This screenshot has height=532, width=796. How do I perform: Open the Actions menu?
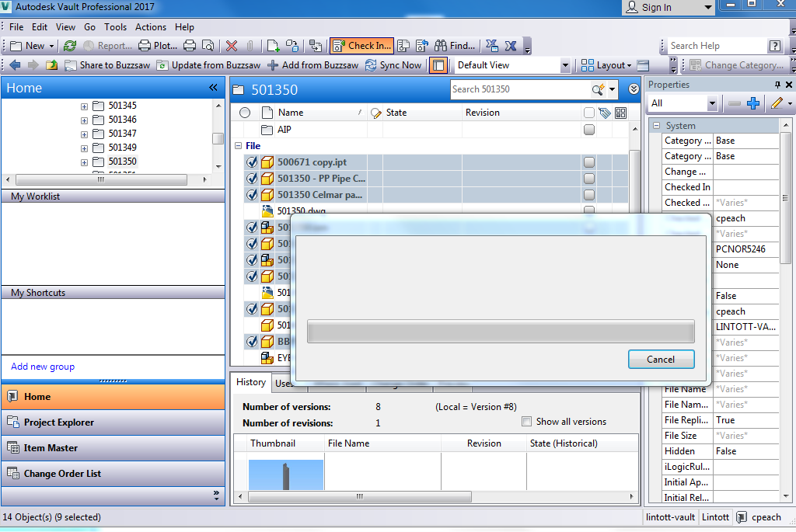[150, 26]
